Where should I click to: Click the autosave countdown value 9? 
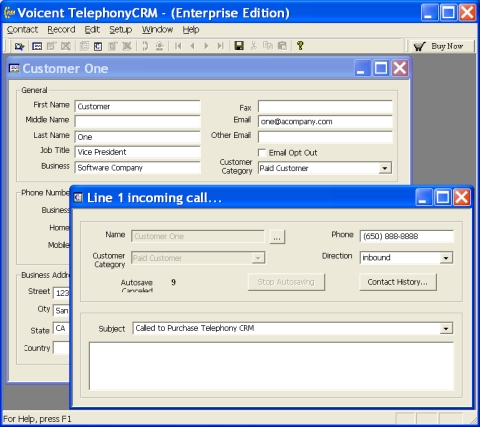coord(173,282)
